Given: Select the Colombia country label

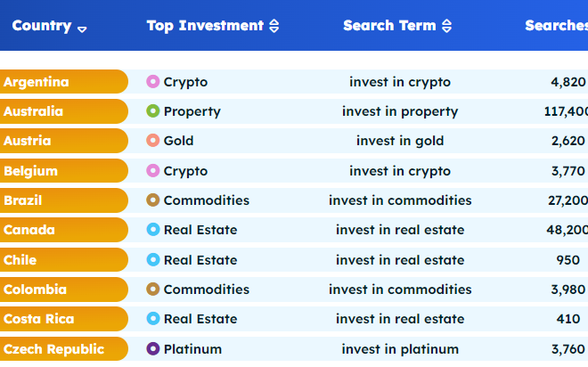Looking at the screenshot, I should coord(35,290).
